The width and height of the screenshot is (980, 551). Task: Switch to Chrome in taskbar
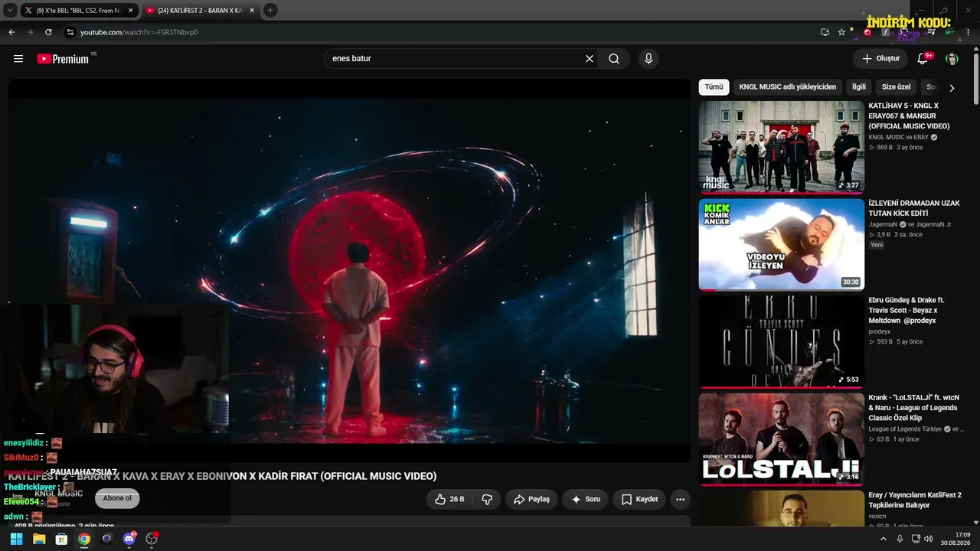(x=84, y=539)
